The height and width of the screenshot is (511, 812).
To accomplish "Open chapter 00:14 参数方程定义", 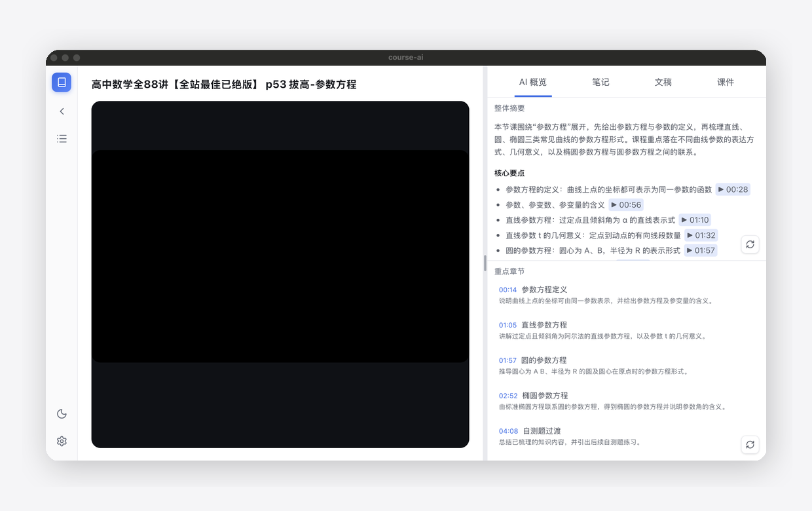I will pyautogui.click(x=626, y=295).
